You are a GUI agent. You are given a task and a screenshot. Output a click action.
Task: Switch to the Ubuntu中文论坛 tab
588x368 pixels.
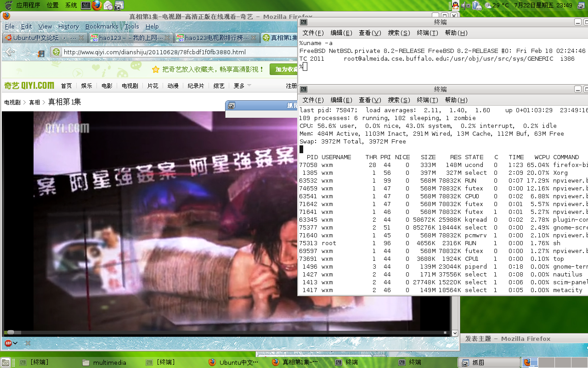[x=45, y=38]
